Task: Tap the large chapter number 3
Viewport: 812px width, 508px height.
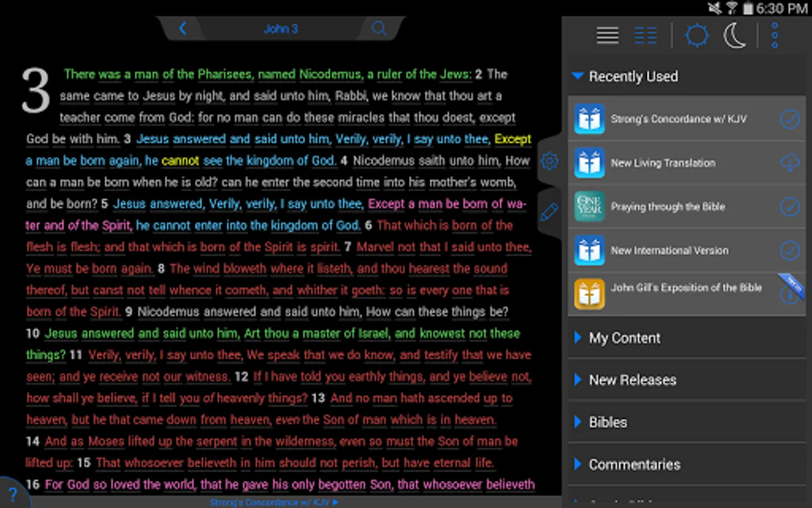Action: click(36, 90)
